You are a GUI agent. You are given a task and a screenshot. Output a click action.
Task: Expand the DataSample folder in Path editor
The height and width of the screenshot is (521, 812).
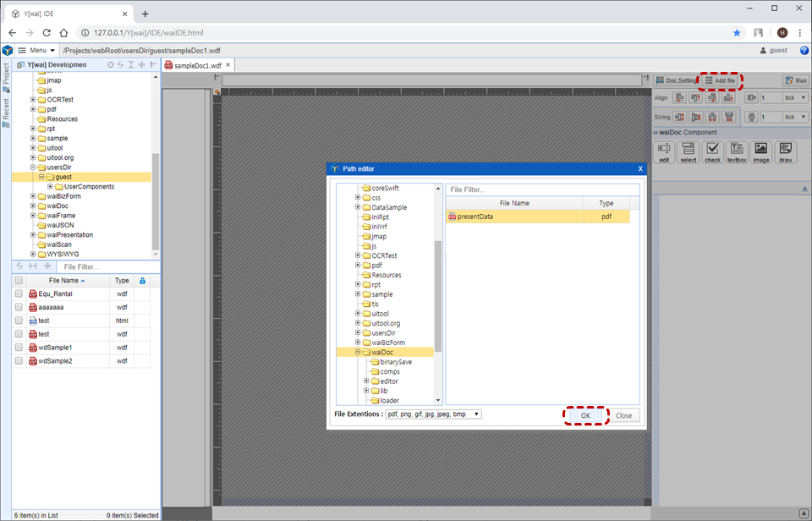tap(358, 207)
